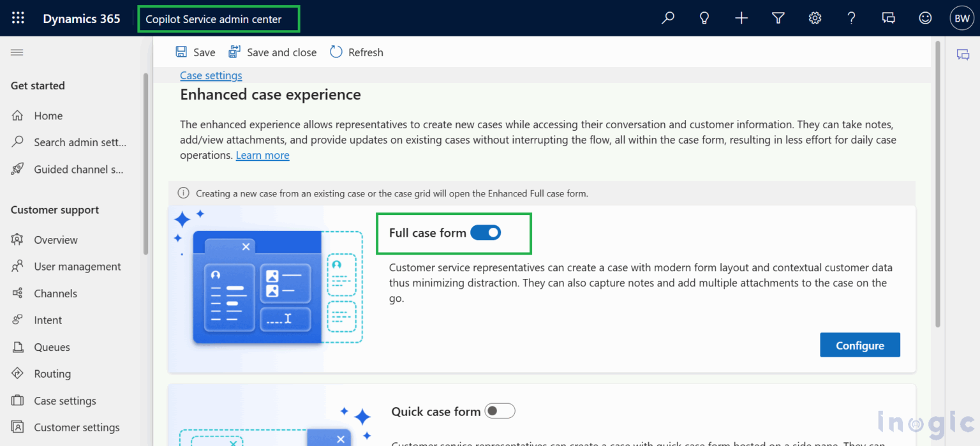Collapse the left navigation hamburger menu
The width and height of the screenshot is (980, 446).
tap(17, 52)
